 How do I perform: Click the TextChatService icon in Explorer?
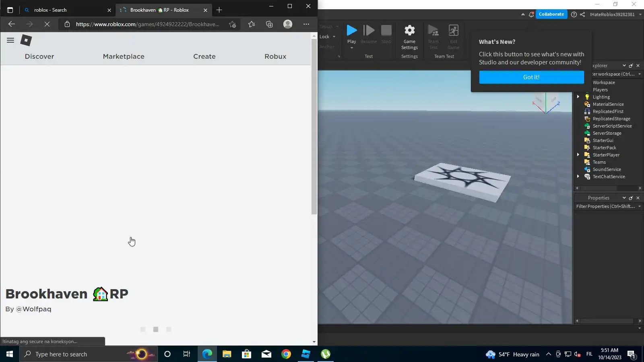587,177
